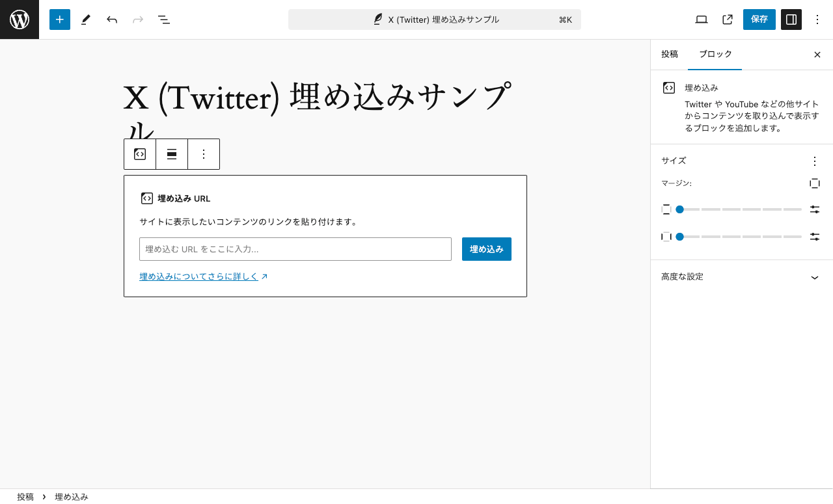Click the サイズ panel heading
Viewport: 833px width, 504px height.
674,161
